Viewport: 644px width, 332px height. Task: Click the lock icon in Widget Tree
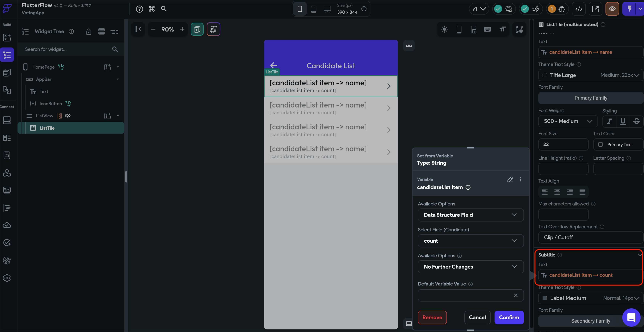click(88, 32)
